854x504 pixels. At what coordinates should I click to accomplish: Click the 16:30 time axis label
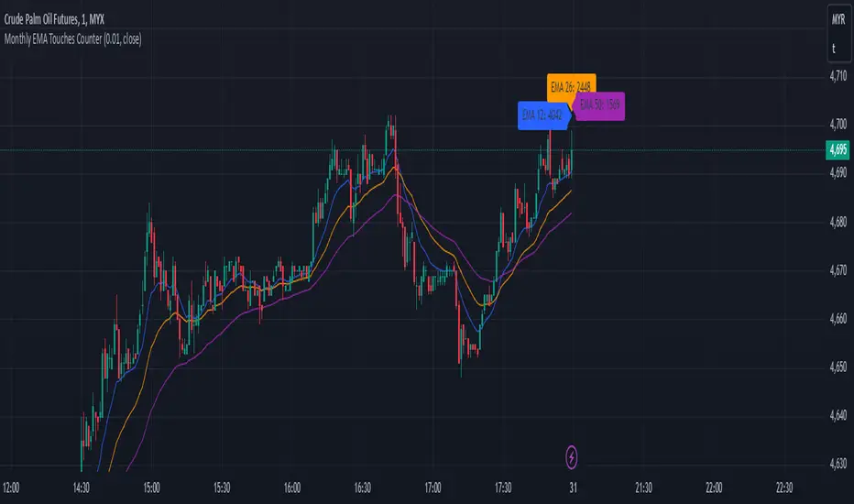click(362, 488)
